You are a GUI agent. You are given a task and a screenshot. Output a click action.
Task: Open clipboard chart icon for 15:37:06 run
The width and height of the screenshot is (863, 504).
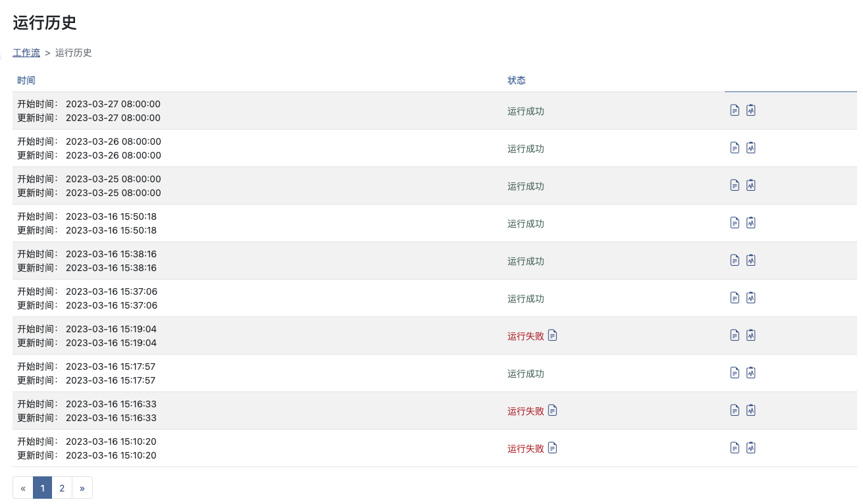point(751,297)
